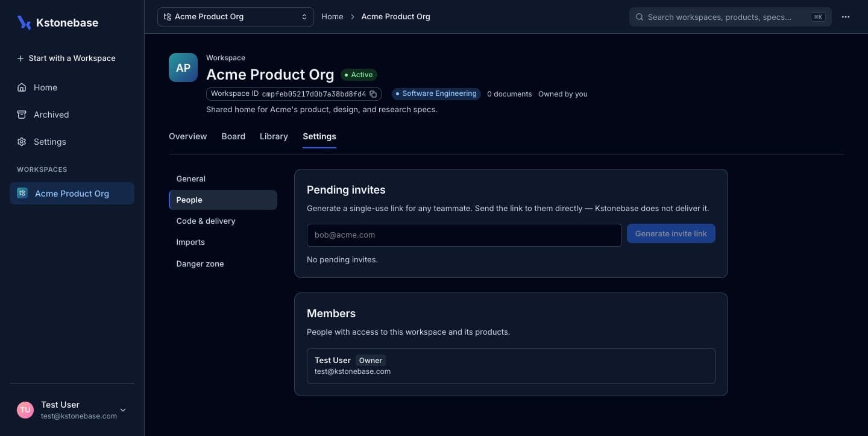Click the search magnifier icon

click(x=640, y=17)
